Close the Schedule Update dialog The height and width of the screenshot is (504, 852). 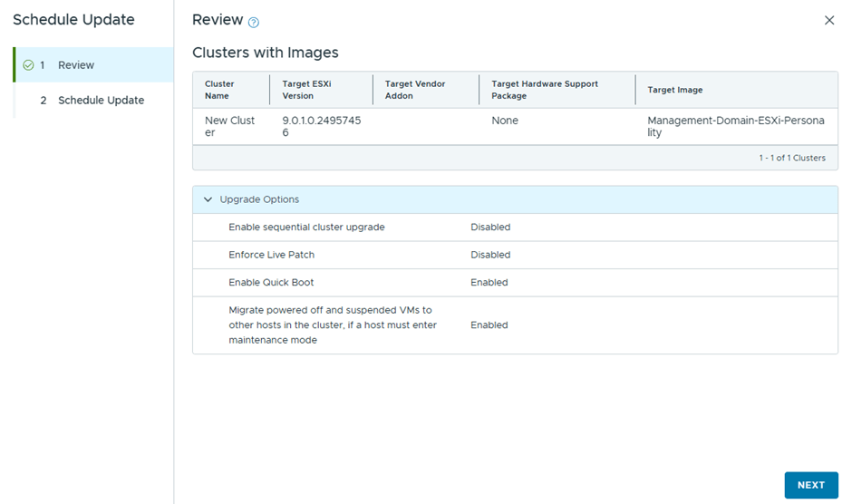coord(828,20)
